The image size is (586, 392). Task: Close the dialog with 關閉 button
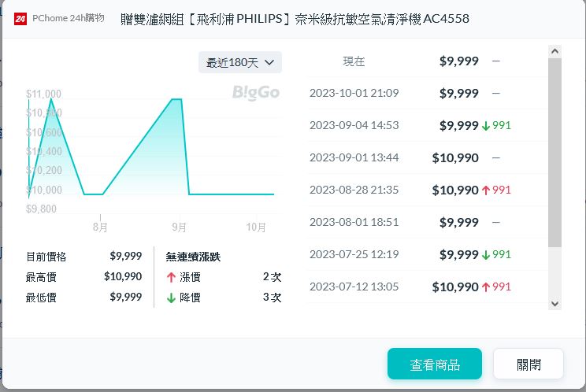[x=529, y=364]
